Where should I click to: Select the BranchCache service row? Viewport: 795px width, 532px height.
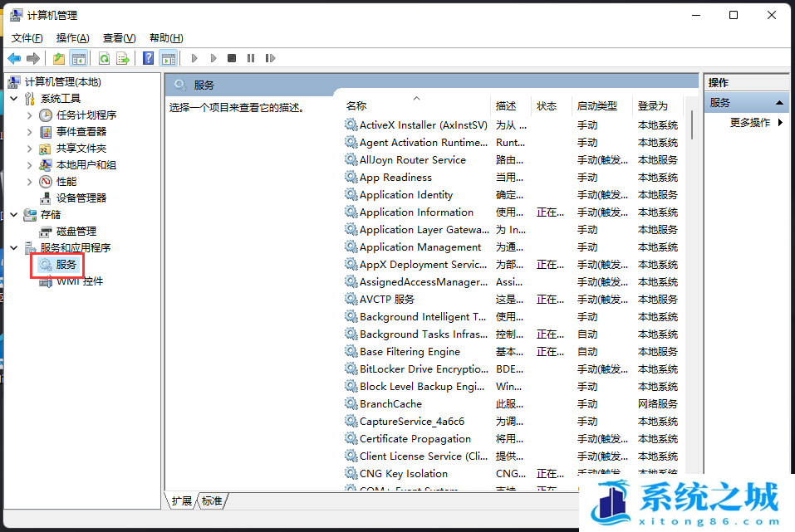coord(390,404)
